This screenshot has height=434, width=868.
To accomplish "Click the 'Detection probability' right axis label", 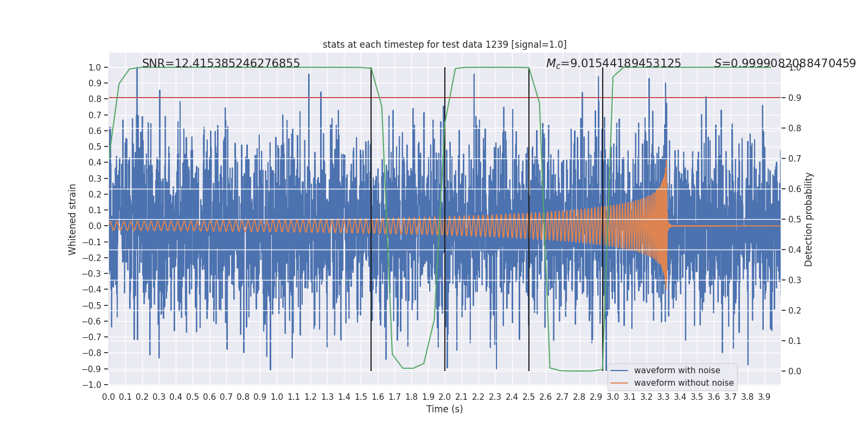I will pos(809,219).
